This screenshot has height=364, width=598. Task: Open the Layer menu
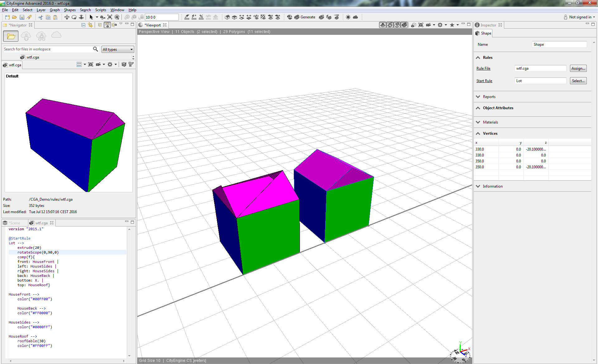click(x=41, y=10)
